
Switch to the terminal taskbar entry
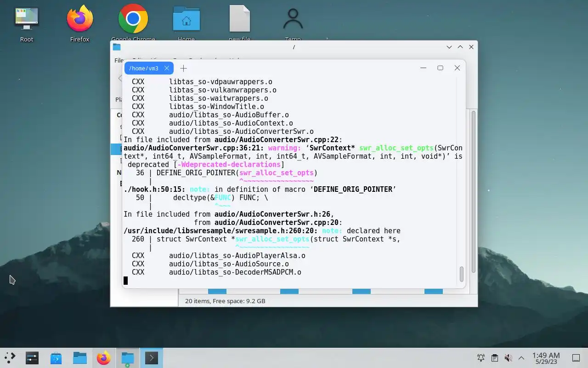[152, 358]
